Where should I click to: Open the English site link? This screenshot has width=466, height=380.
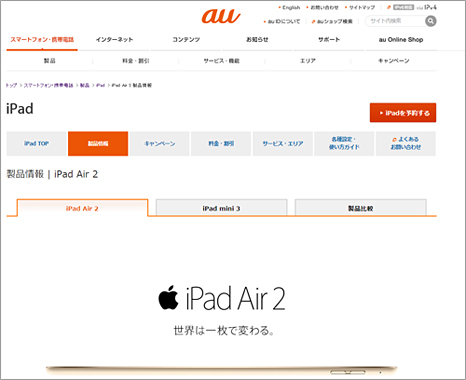[x=291, y=7]
